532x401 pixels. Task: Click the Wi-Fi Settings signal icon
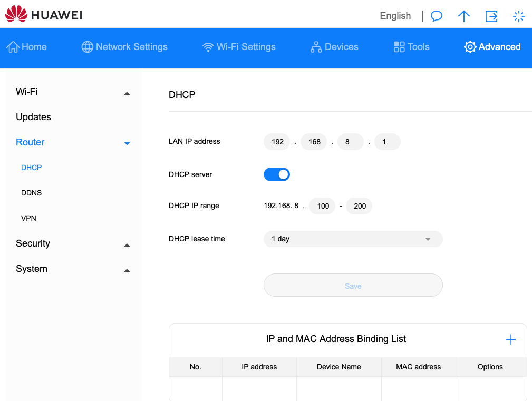coord(208,47)
